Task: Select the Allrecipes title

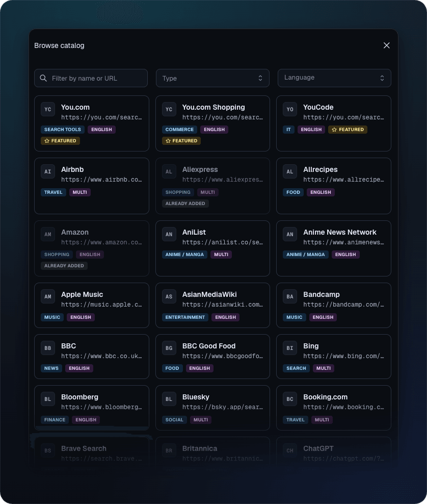Action: point(321,169)
